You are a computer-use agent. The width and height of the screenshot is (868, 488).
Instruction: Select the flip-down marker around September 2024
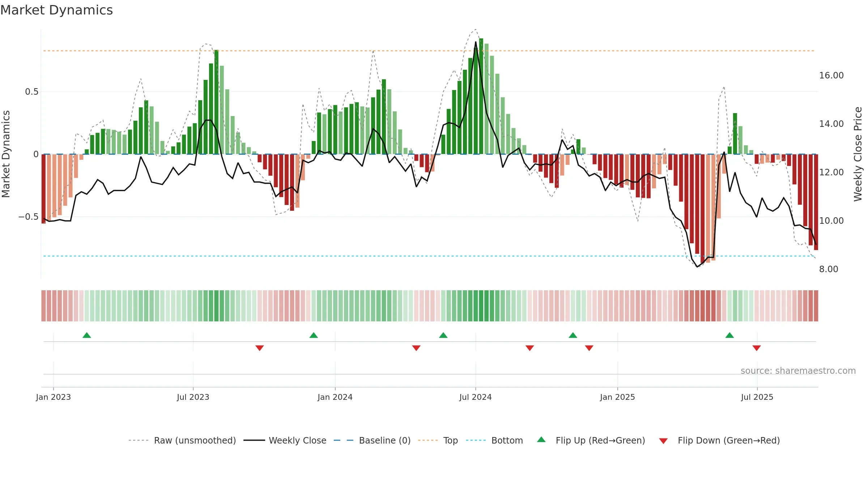tap(530, 348)
